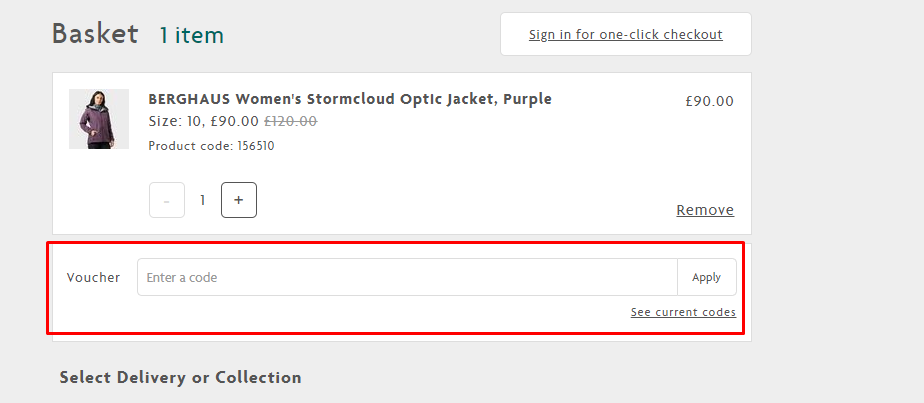The height and width of the screenshot is (403, 924).
Task: Click the Size: 10 text
Action: 175,121
